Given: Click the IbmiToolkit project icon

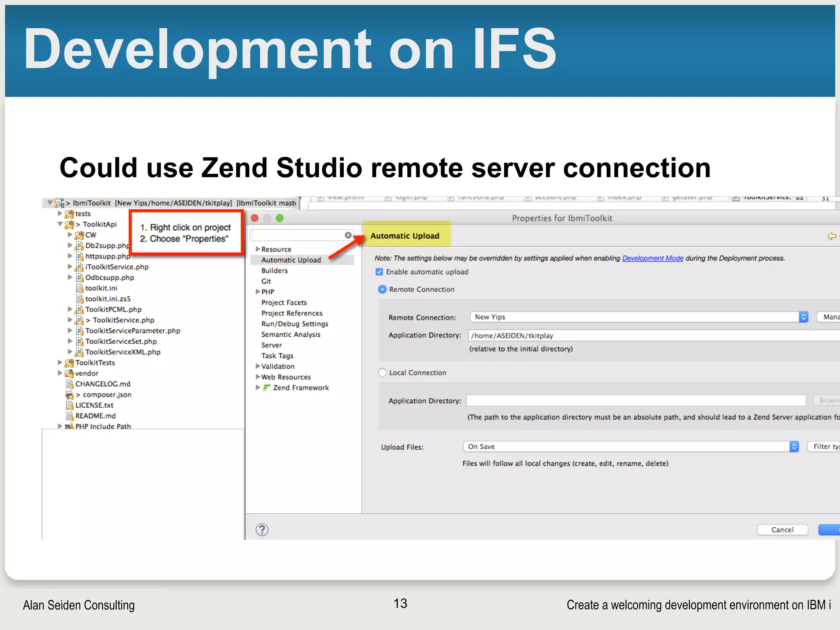Looking at the screenshot, I should point(59,203).
